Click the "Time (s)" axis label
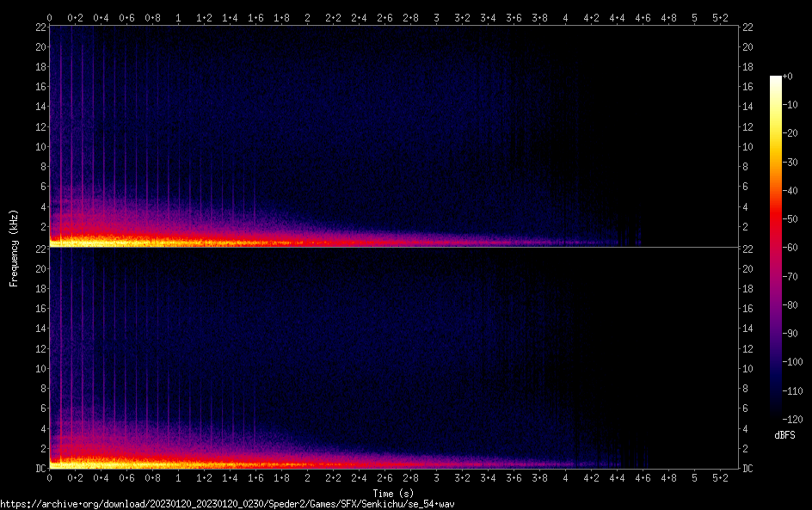The width and height of the screenshot is (812, 510). pos(393,493)
